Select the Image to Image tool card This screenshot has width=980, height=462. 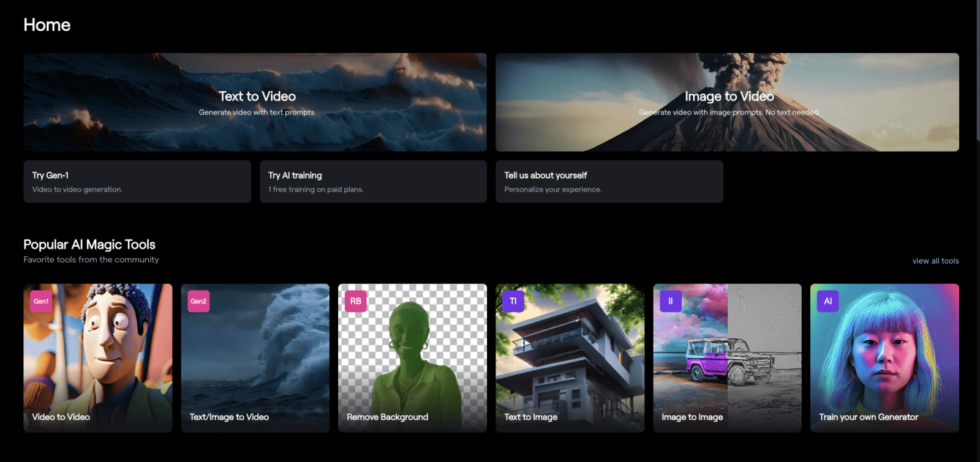point(728,358)
